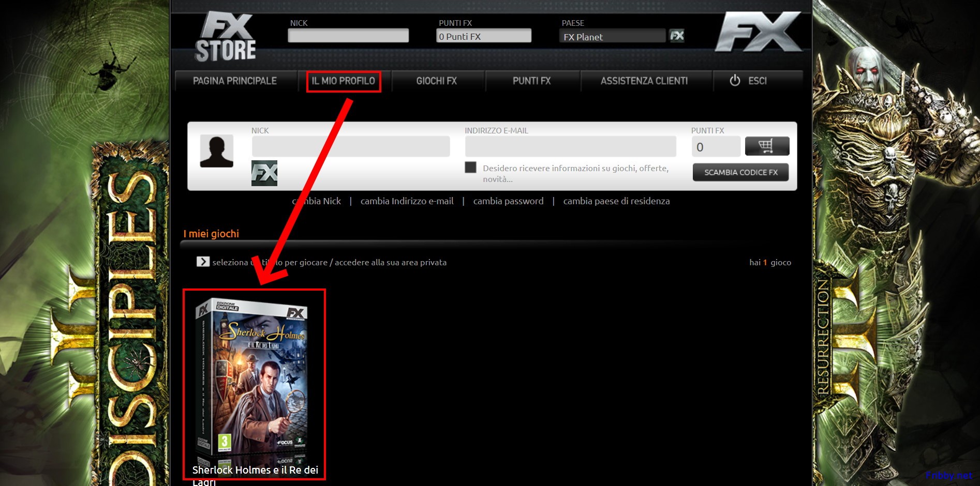The height and width of the screenshot is (486, 980).
Task: Click 'cambia Indirizzo e-mail' link
Action: [x=407, y=201]
